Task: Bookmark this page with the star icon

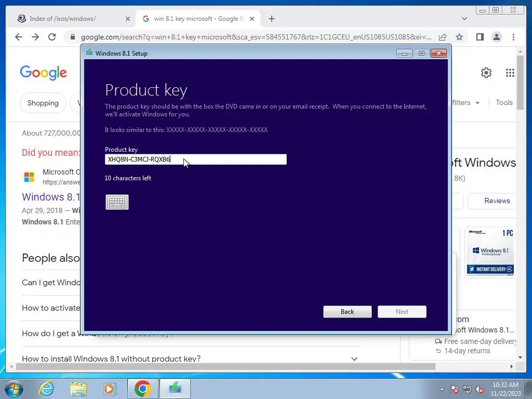Action: [x=459, y=37]
